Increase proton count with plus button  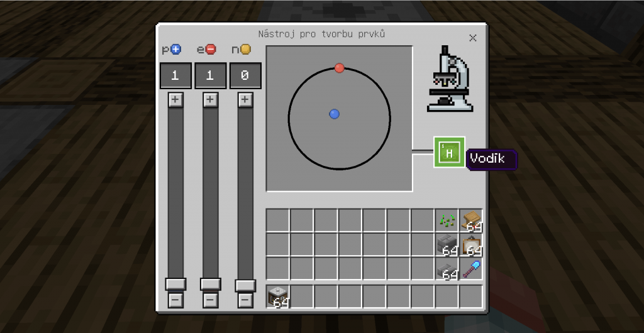click(x=175, y=100)
